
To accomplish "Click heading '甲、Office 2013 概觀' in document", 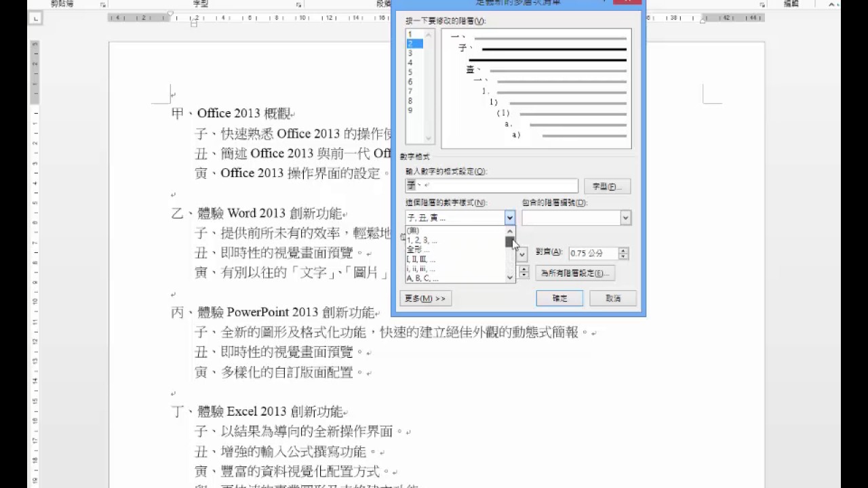I will pyautogui.click(x=233, y=114).
